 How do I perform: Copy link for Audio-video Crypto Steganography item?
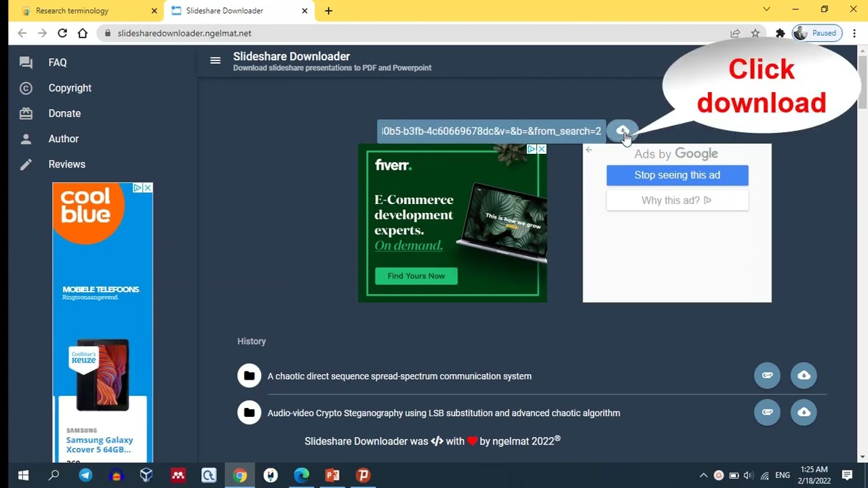[x=767, y=412]
